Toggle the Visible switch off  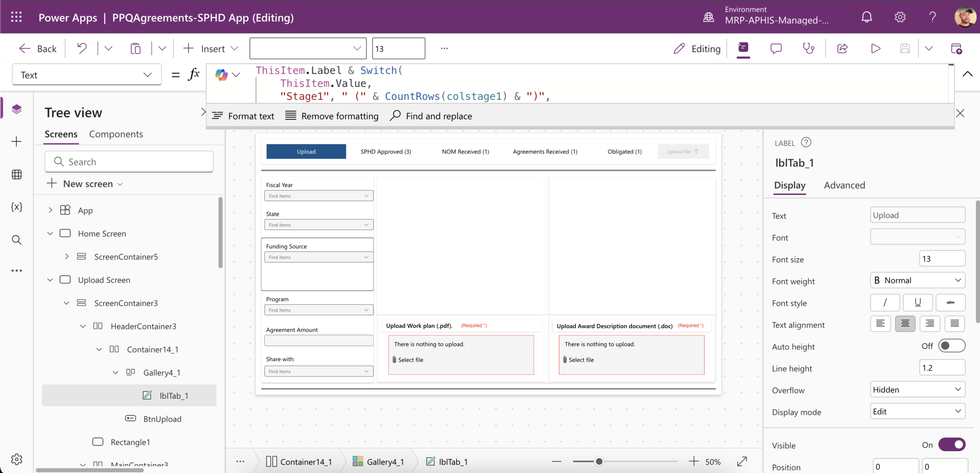tap(951, 445)
